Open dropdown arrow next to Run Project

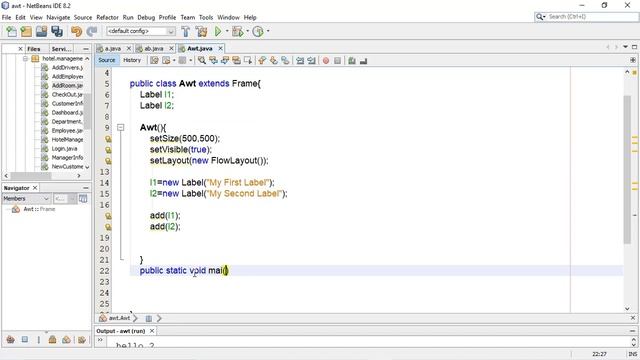pyautogui.click(x=227, y=31)
